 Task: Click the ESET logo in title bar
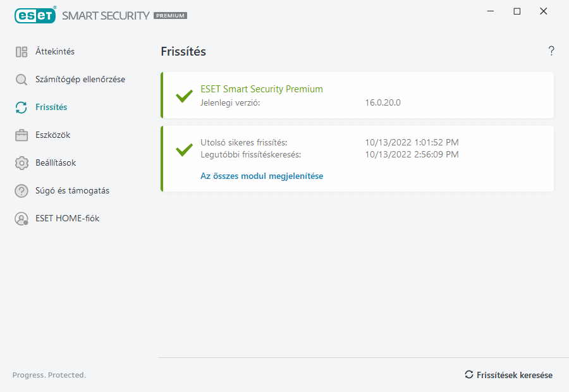(x=35, y=15)
